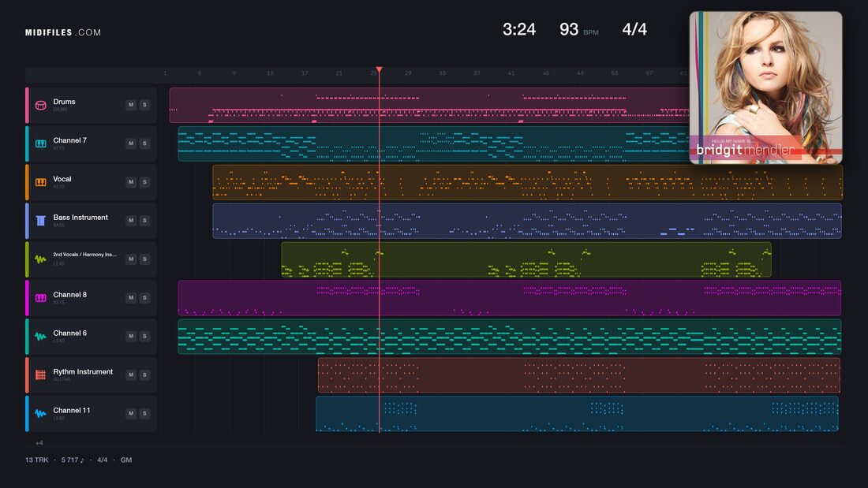
Task: Mute the Bass Instrument track
Action: point(131,220)
